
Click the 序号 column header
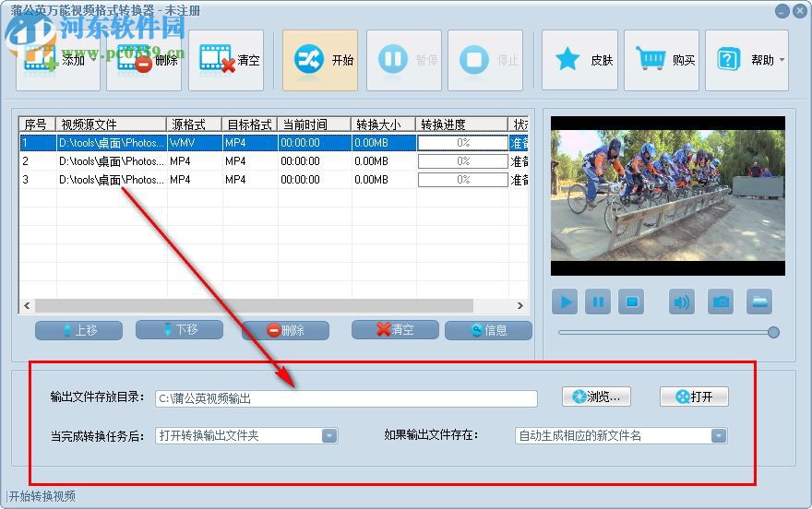[38, 124]
